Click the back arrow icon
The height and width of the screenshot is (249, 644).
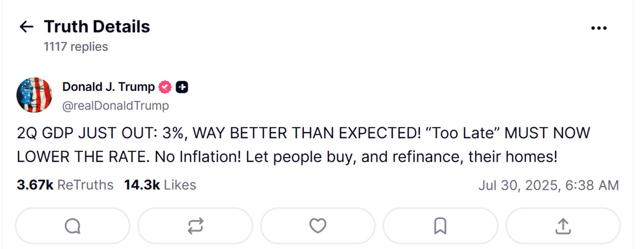click(27, 27)
